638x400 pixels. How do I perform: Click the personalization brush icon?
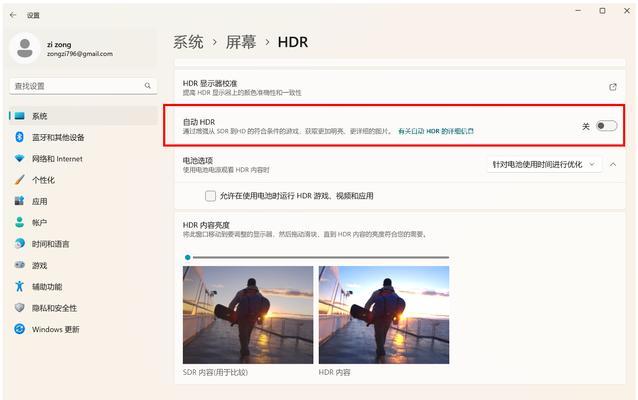(x=20, y=179)
